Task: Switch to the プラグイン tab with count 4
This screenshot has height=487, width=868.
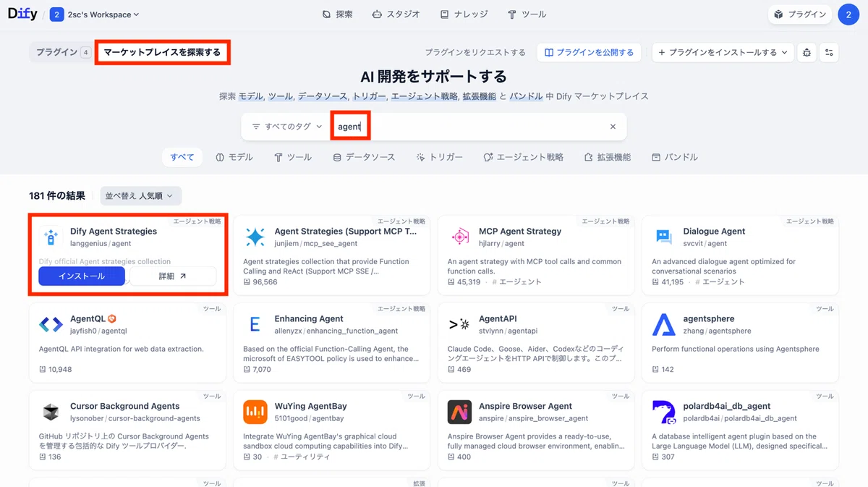Action: point(63,52)
